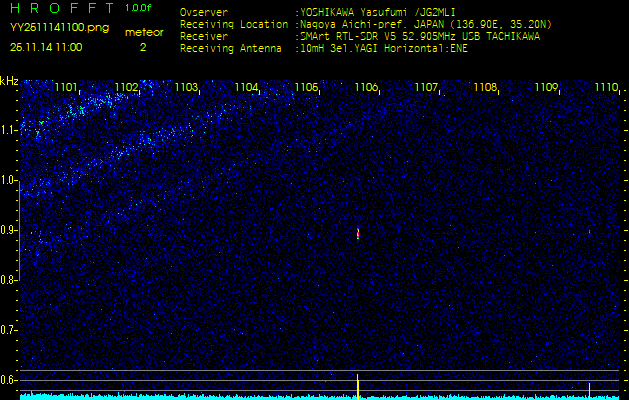
Task: Click the red meteor echo in the spectrogram
Action: [358, 233]
